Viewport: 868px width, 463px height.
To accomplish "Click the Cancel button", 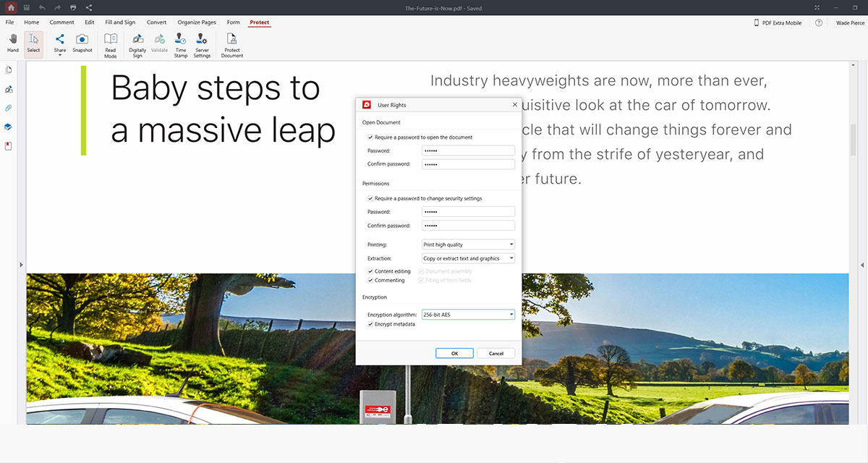I will point(495,353).
